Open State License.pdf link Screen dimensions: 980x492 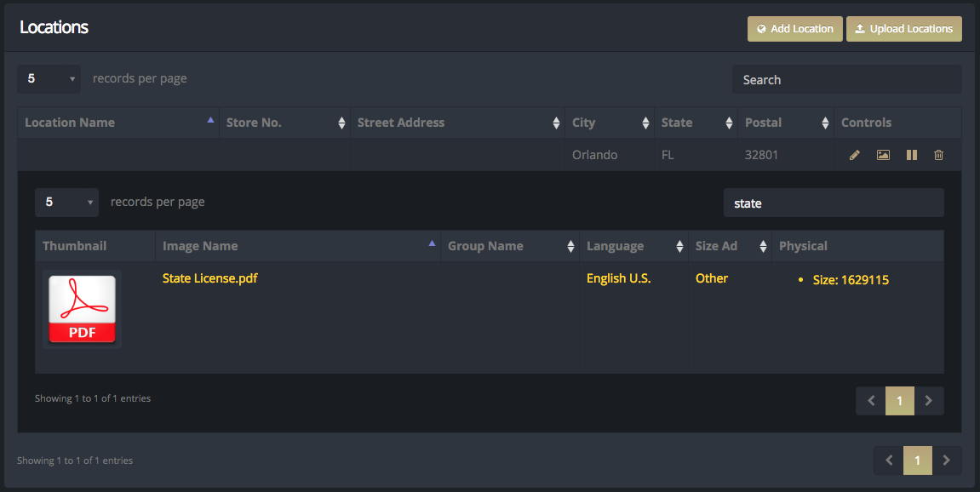pyautogui.click(x=210, y=278)
